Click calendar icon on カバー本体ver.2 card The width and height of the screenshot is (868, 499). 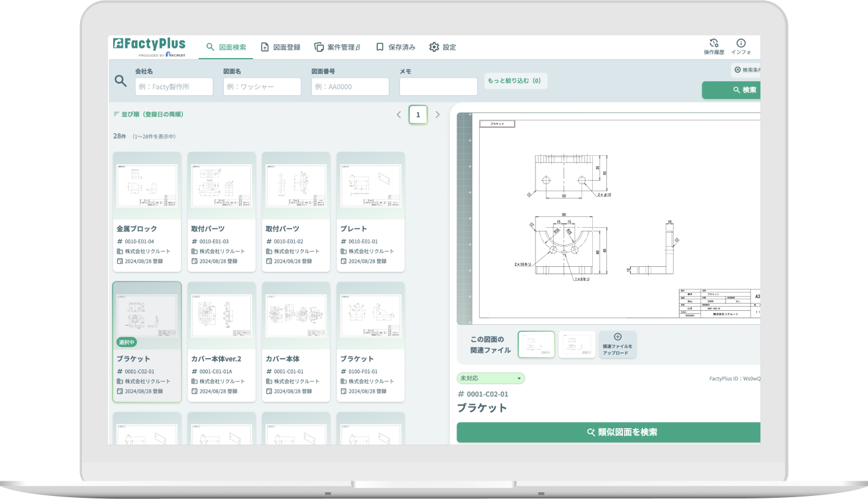point(194,391)
